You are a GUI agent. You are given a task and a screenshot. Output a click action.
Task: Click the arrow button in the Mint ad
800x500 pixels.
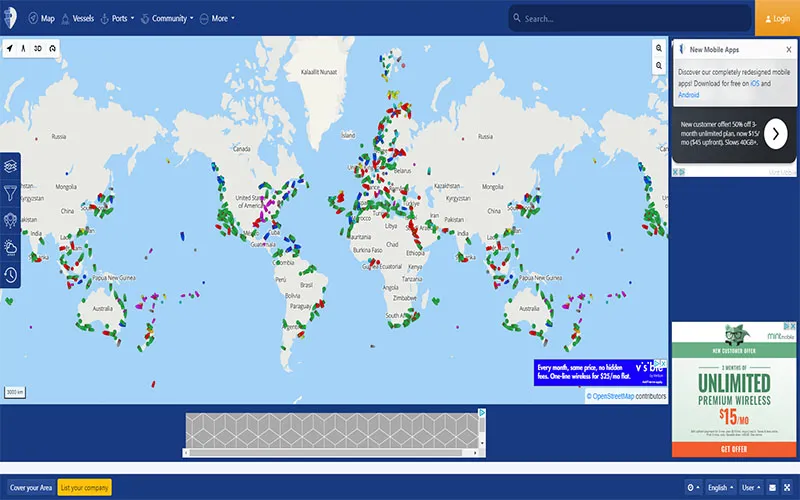pos(776,134)
